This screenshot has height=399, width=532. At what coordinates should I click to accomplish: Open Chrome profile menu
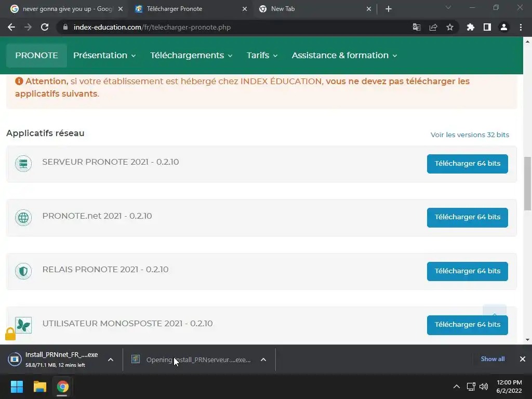pyautogui.click(x=504, y=27)
